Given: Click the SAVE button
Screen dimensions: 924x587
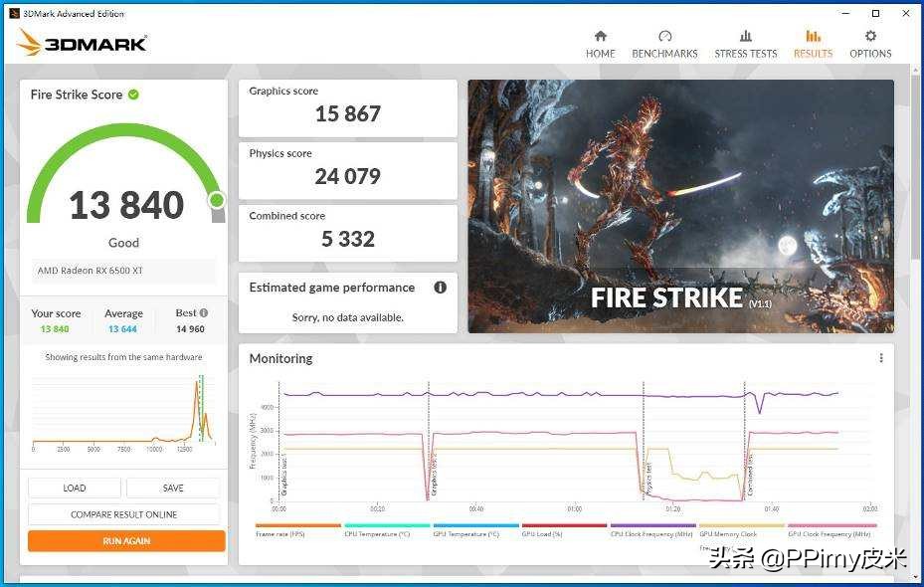Looking at the screenshot, I should click(173, 488).
